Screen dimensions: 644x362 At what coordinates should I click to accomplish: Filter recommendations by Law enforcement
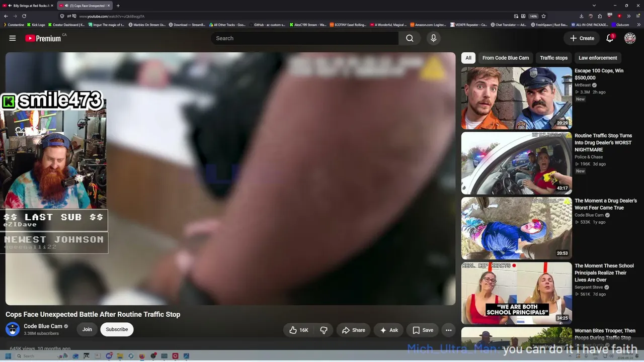(598, 58)
